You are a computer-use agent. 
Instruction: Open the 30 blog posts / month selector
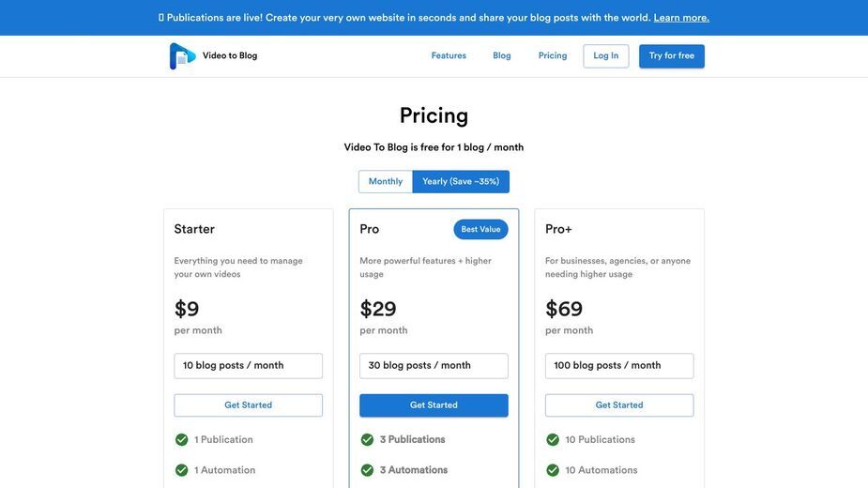click(434, 366)
